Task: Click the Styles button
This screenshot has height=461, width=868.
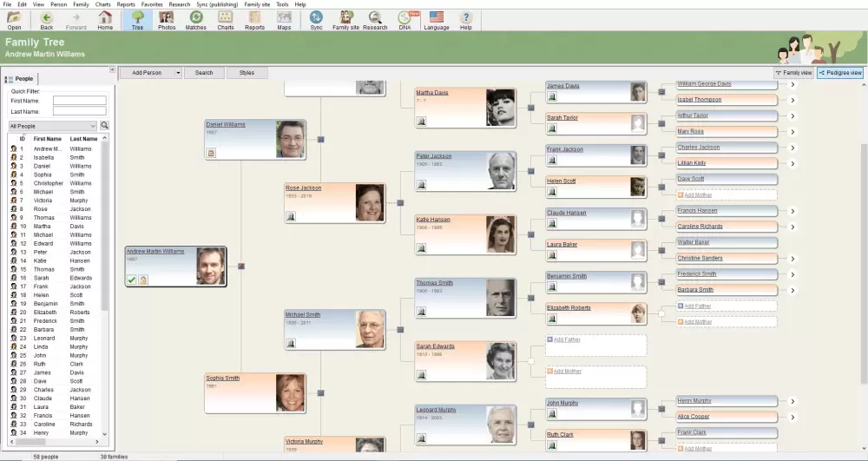Action: point(247,73)
